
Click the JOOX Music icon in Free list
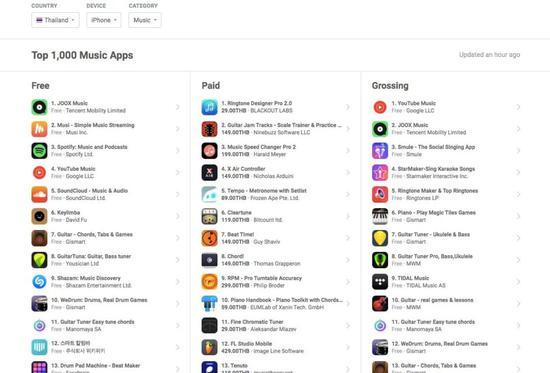(39, 107)
